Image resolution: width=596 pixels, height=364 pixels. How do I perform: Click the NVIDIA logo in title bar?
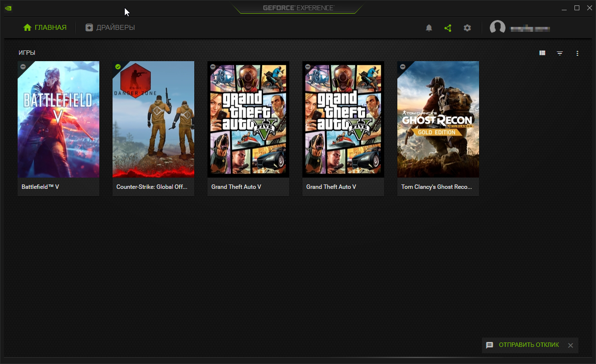8,8
